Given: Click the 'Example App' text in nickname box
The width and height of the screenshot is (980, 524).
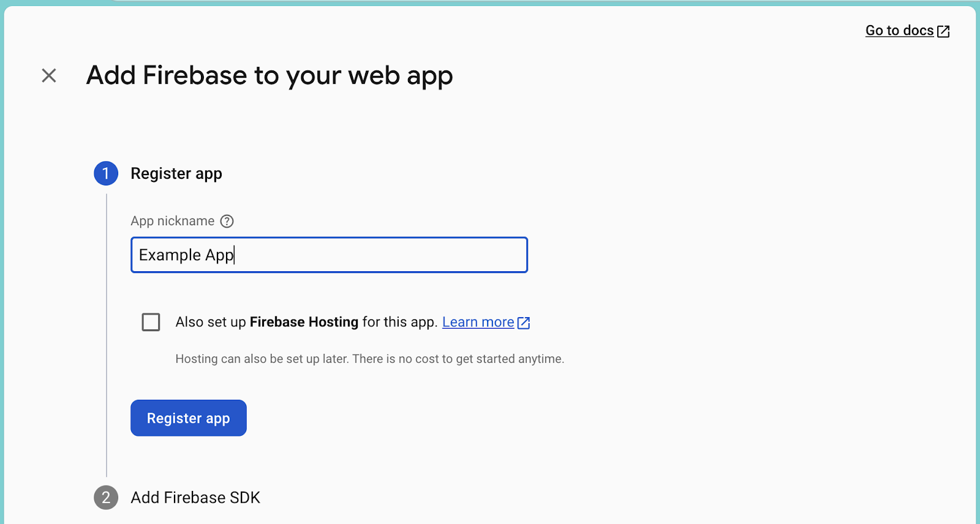Looking at the screenshot, I should pyautogui.click(x=186, y=255).
